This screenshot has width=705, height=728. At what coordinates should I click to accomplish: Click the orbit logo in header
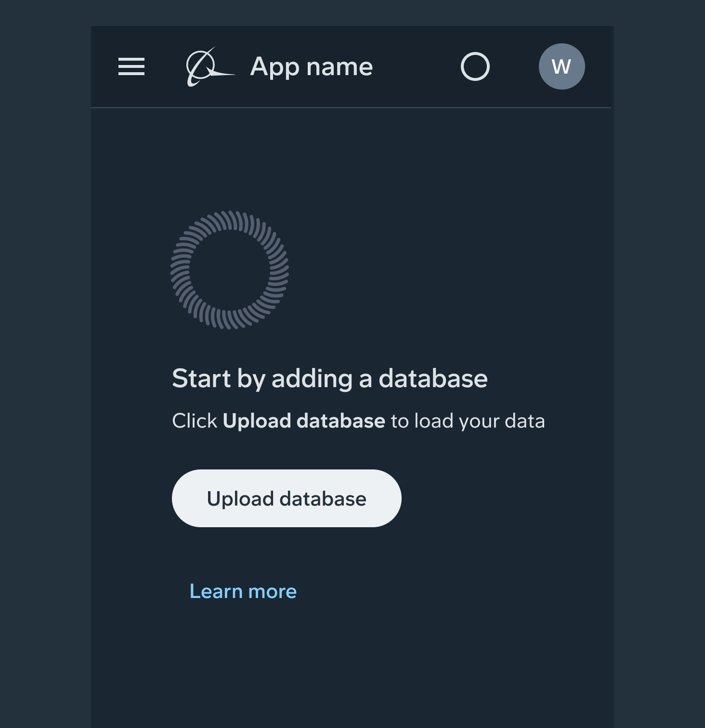pyautogui.click(x=209, y=67)
